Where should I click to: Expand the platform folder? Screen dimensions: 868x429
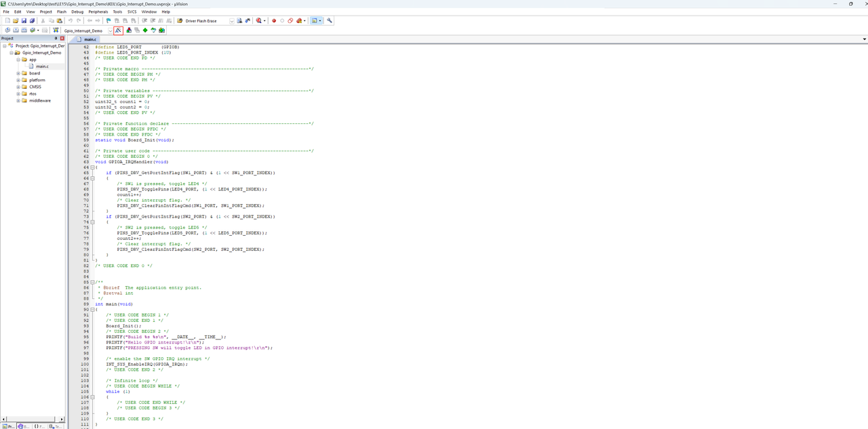pyautogui.click(x=18, y=80)
